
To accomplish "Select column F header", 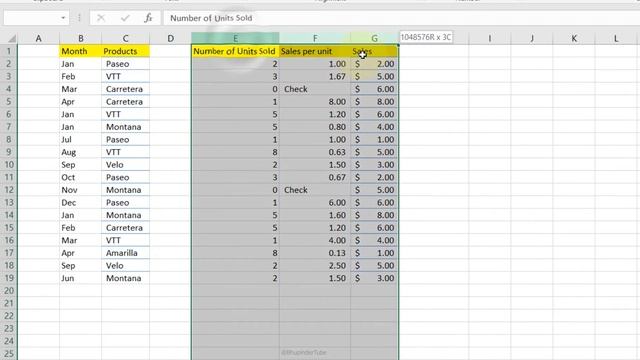I will (x=315, y=38).
